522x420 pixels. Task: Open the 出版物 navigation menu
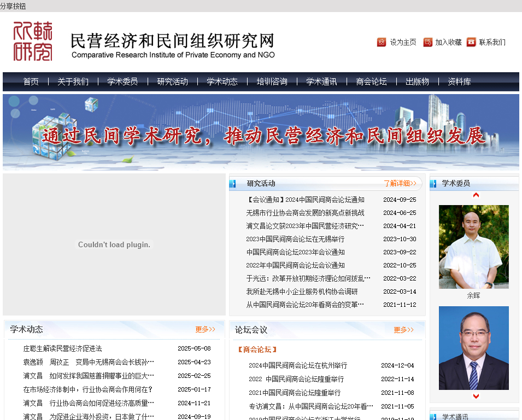[x=417, y=81]
